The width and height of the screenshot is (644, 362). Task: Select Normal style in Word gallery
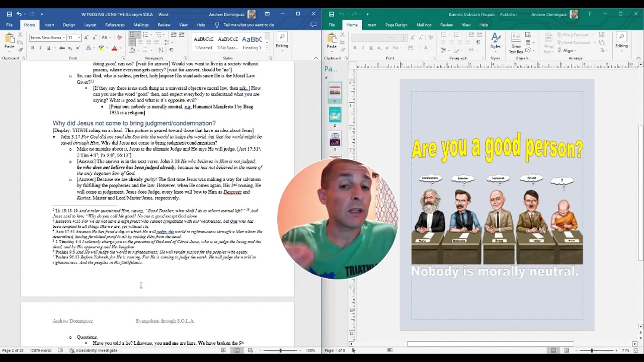tap(204, 42)
